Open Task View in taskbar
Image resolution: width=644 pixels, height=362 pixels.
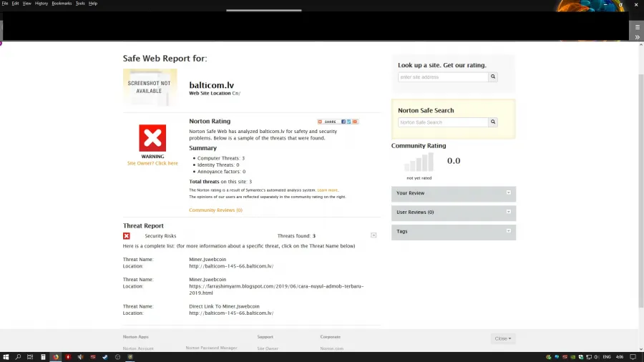coord(30,357)
